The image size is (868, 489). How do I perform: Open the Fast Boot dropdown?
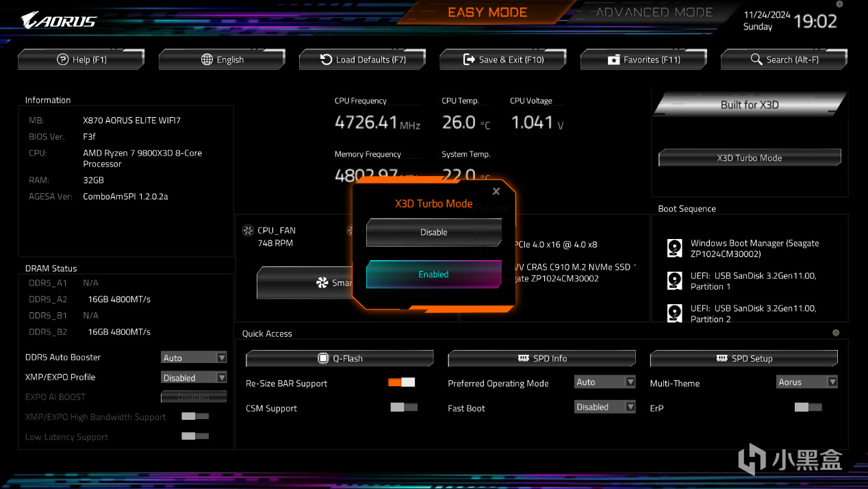point(605,407)
